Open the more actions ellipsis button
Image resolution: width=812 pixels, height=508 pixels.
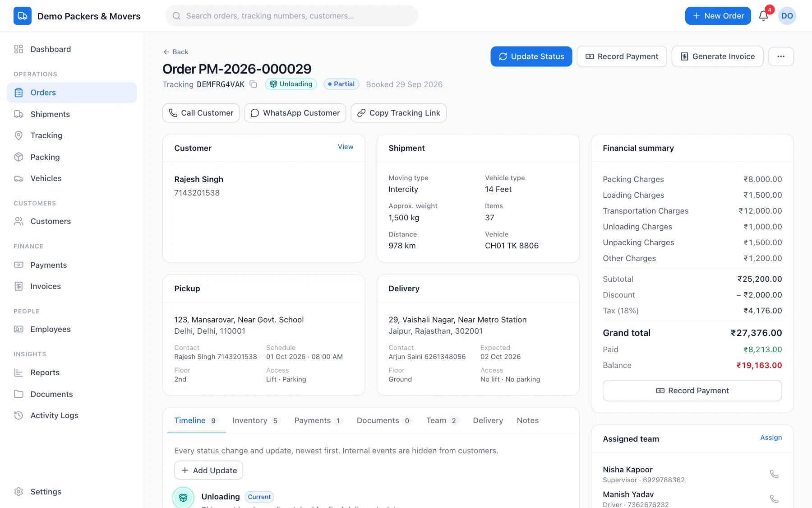(x=781, y=56)
